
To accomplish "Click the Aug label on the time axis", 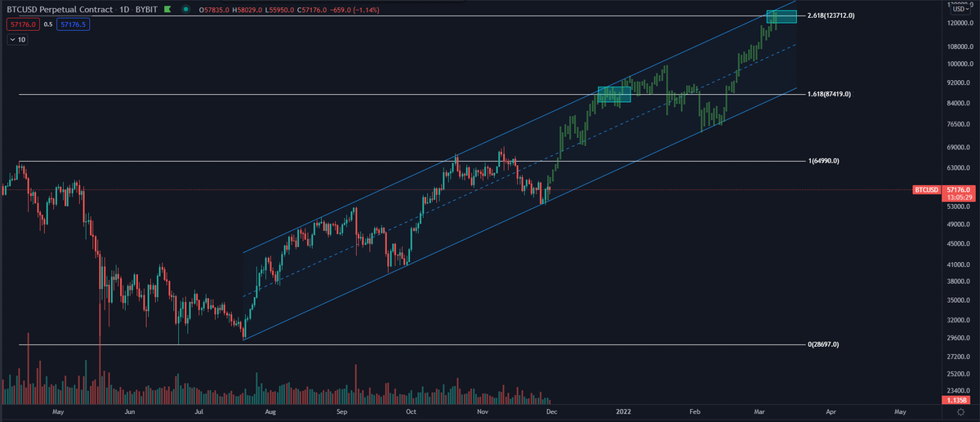I will (269, 413).
